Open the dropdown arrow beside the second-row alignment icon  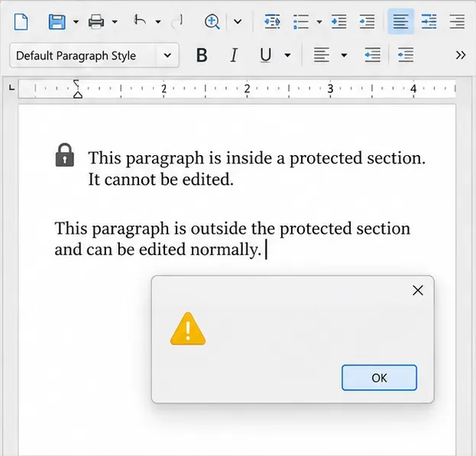click(x=344, y=56)
